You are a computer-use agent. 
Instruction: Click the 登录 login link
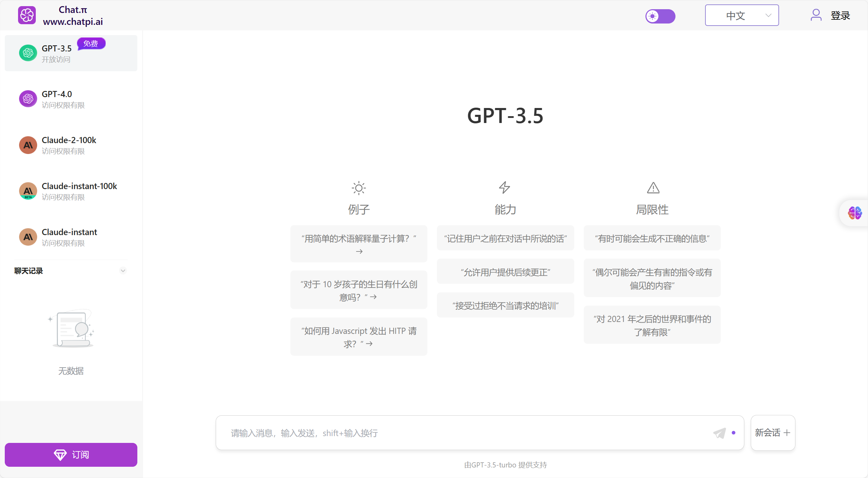pos(840,15)
